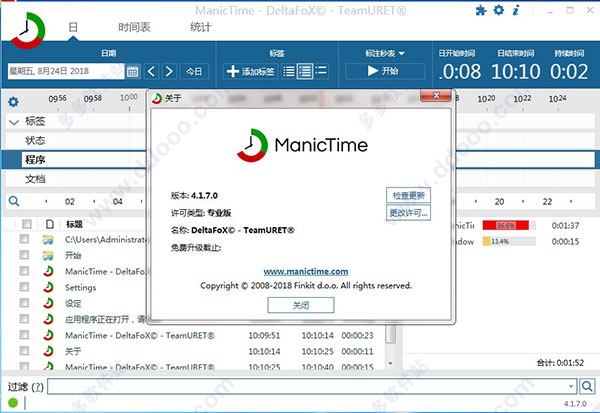Click the green tracking status indicator
Viewport: 600px width, 413px height.
coord(13,403)
